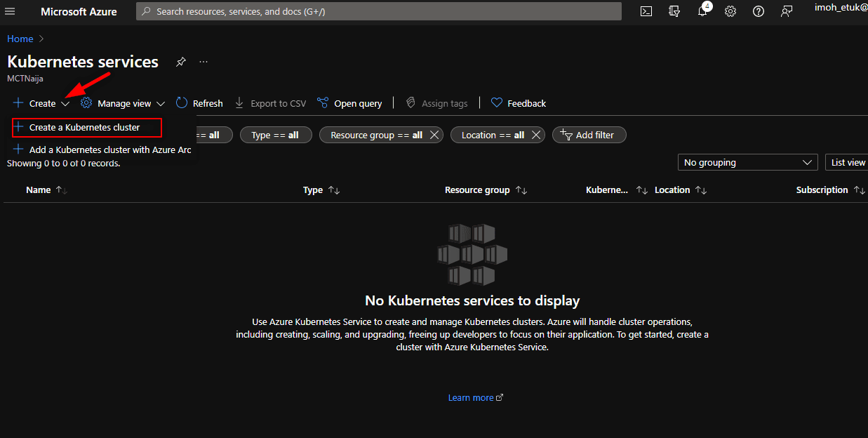Expand the Create dropdown chevron

[x=65, y=104]
